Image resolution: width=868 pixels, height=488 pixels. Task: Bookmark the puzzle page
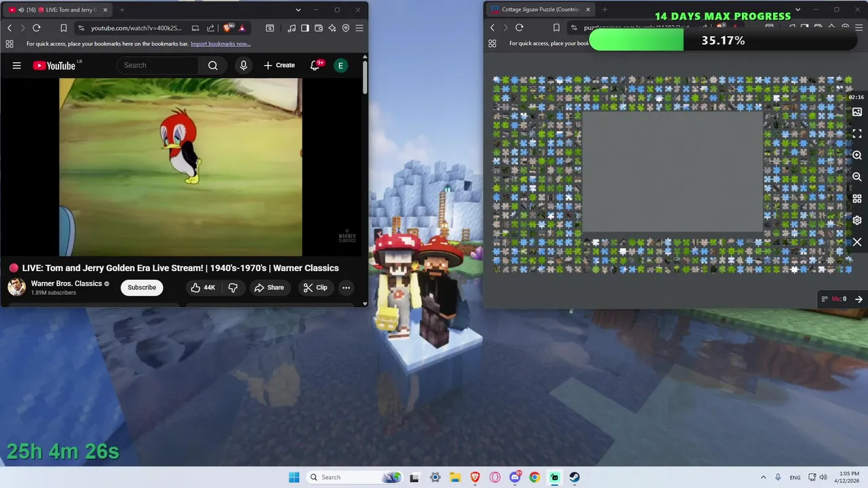click(556, 28)
